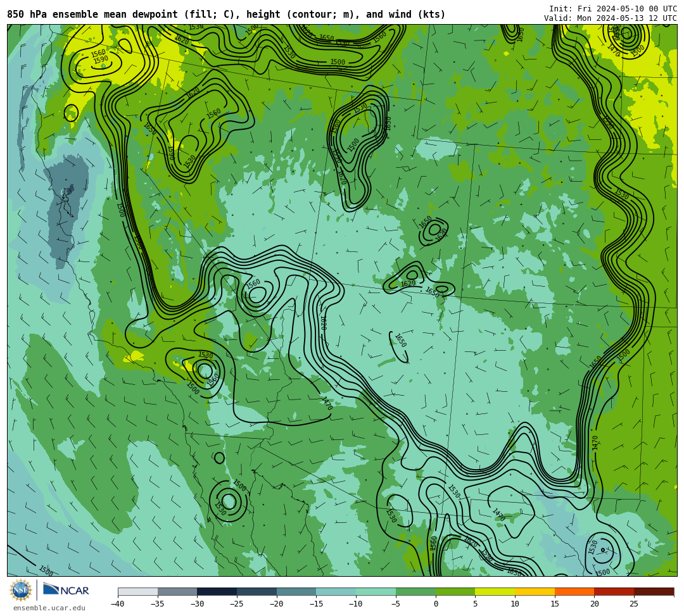Click the 0 to 5 colorbar swatch

click(x=455, y=591)
